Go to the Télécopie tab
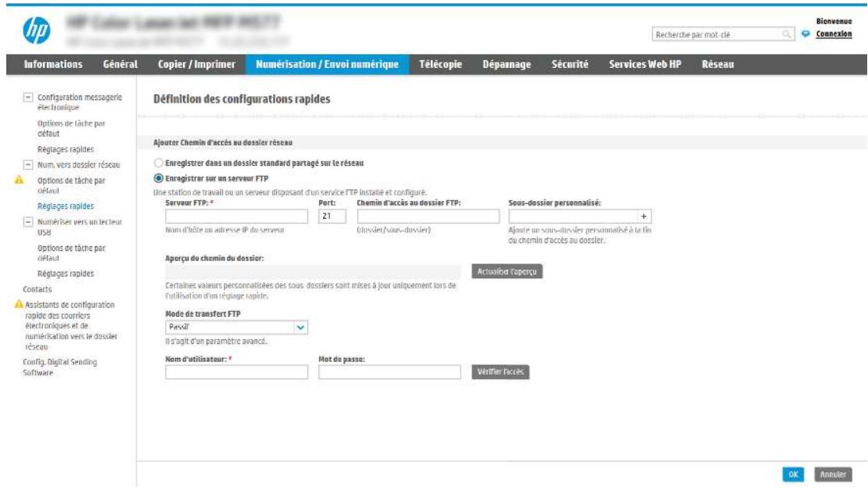The width and height of the screenshot is (868, 491). (440, 64)
